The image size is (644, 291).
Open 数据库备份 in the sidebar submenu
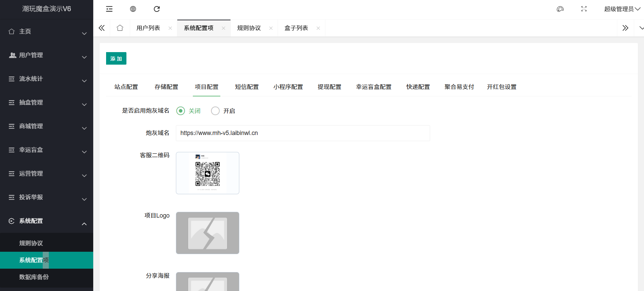(46, 277)
